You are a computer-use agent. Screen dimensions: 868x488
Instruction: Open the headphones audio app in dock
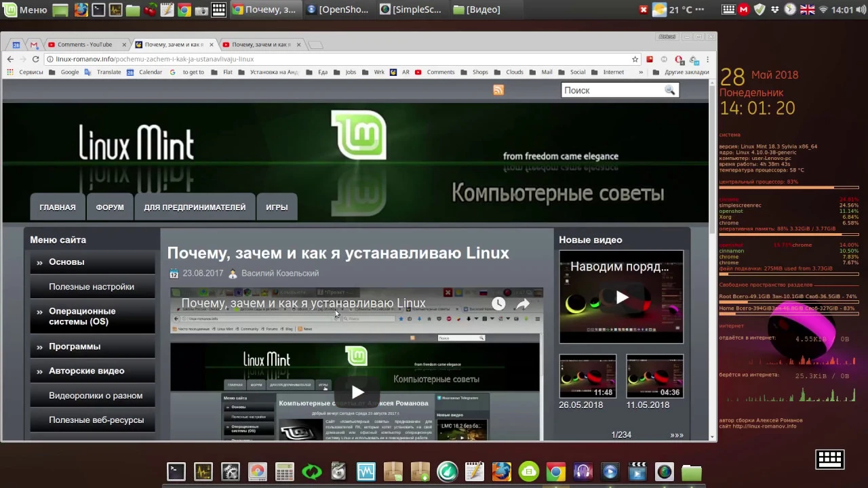(583, 472)
